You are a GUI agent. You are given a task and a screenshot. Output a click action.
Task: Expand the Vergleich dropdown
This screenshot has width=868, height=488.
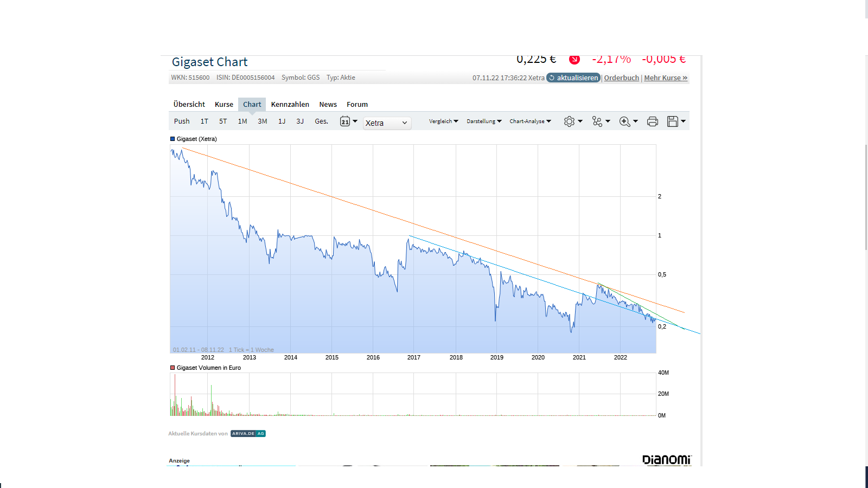point(444,121)
